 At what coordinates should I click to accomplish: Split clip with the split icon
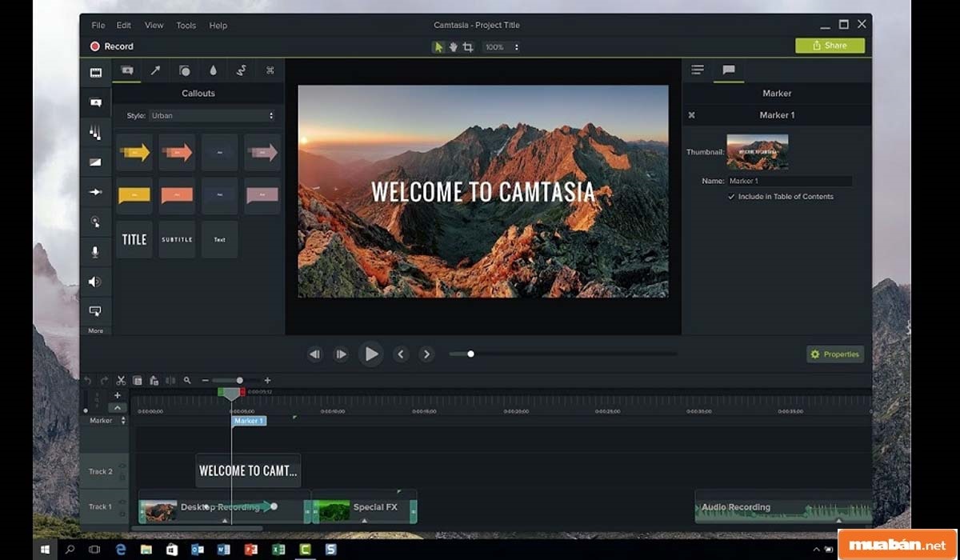pos(170,381)
